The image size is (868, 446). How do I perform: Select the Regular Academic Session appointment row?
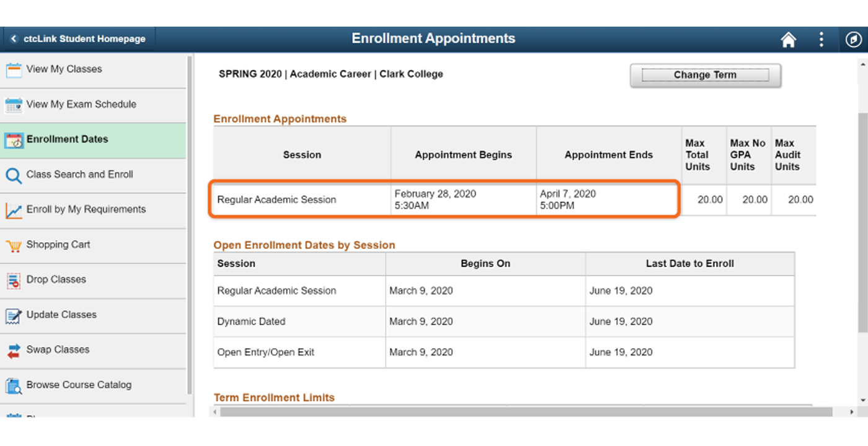click(x=445, y=199)
